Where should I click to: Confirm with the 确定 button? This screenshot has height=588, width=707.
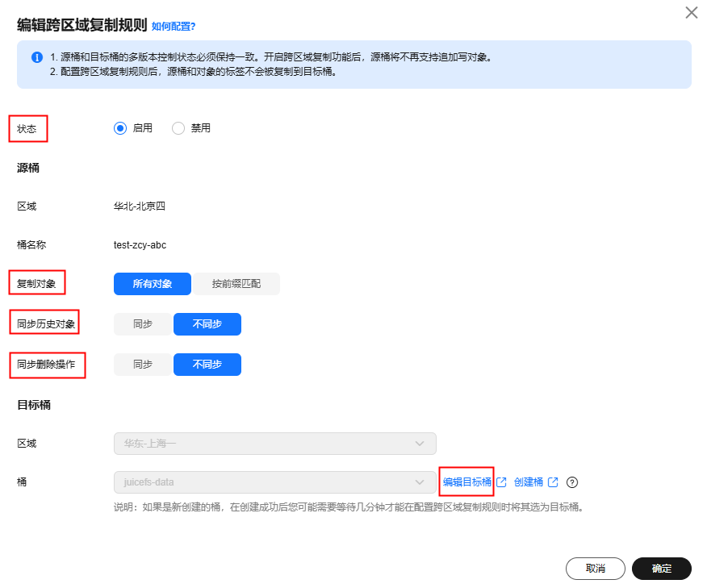[662, 569]
